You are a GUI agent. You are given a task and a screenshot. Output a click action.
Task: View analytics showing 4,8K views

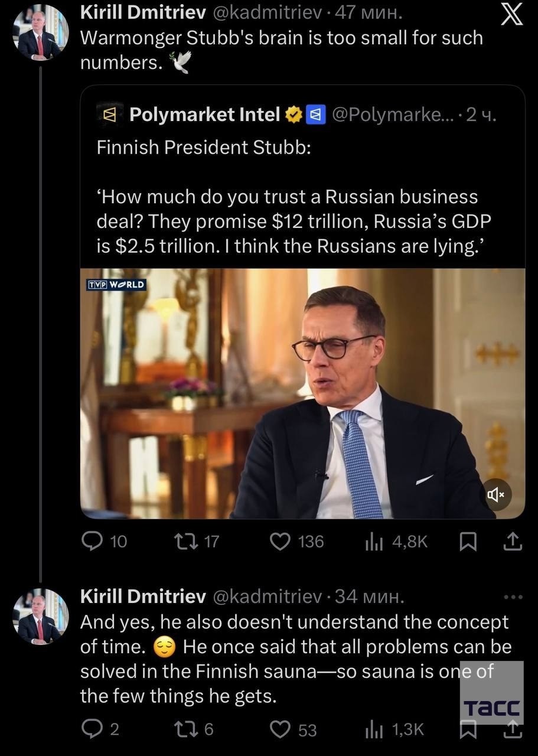click(374, 542)
